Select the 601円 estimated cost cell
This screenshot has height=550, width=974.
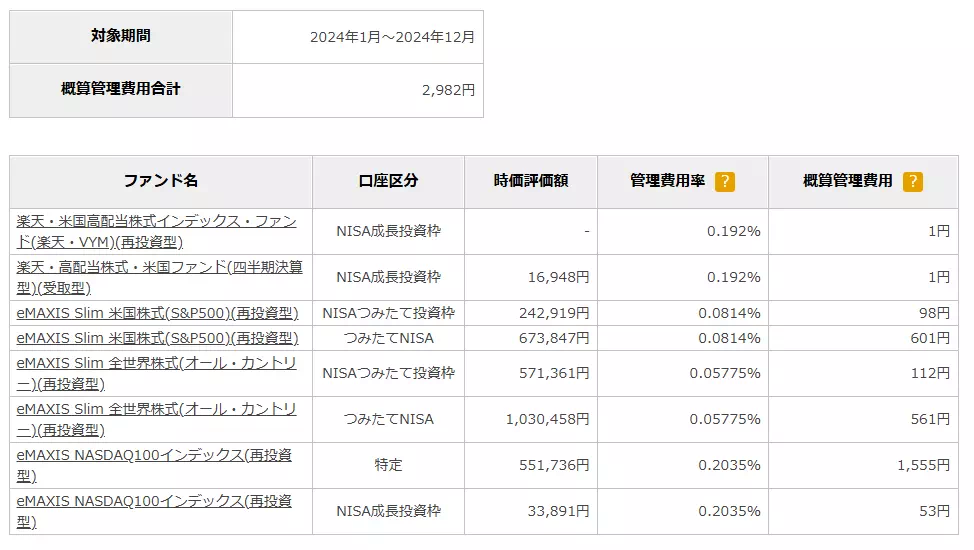pos(863,338)
